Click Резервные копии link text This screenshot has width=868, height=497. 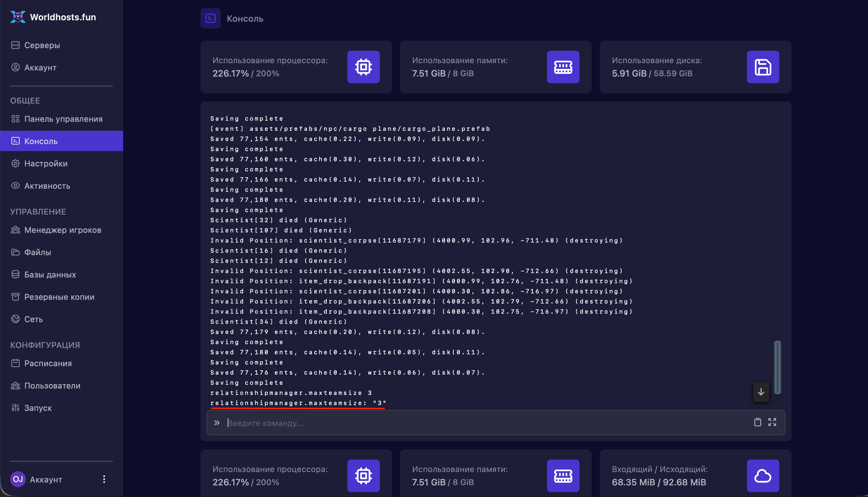59,297
